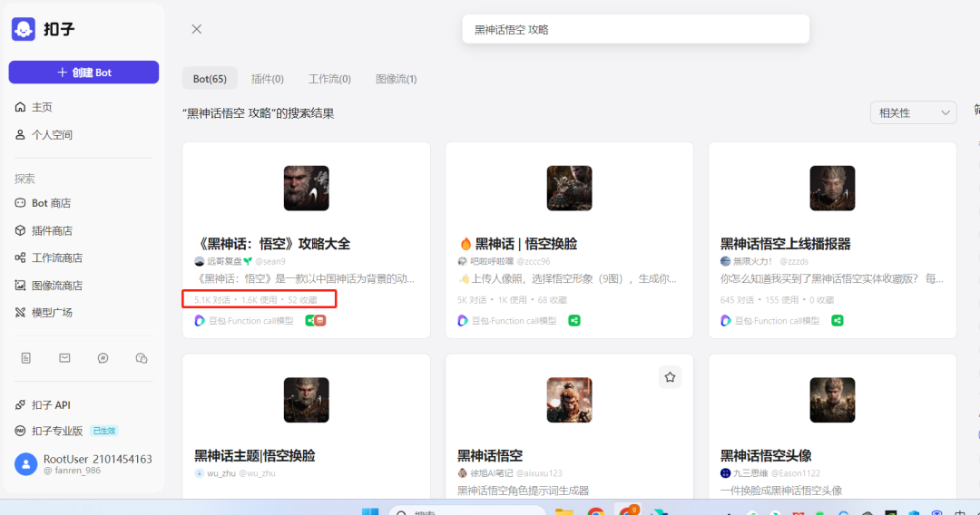Click author 吧啦呼啦嘿 @zccc96
Screen dimensions: 980x515
point(504,261)
